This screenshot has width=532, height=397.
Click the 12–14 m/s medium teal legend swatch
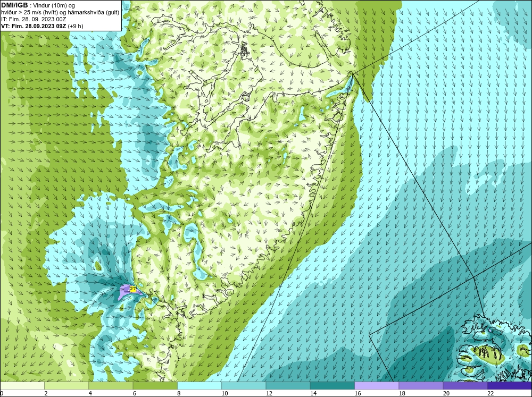click(288, 386)
